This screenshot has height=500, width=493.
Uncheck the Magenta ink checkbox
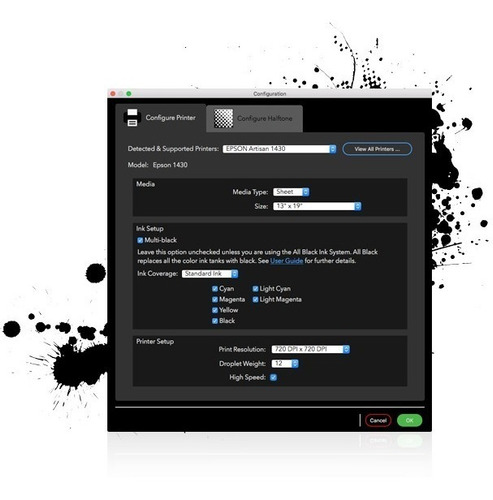click(x=215, y=300)
